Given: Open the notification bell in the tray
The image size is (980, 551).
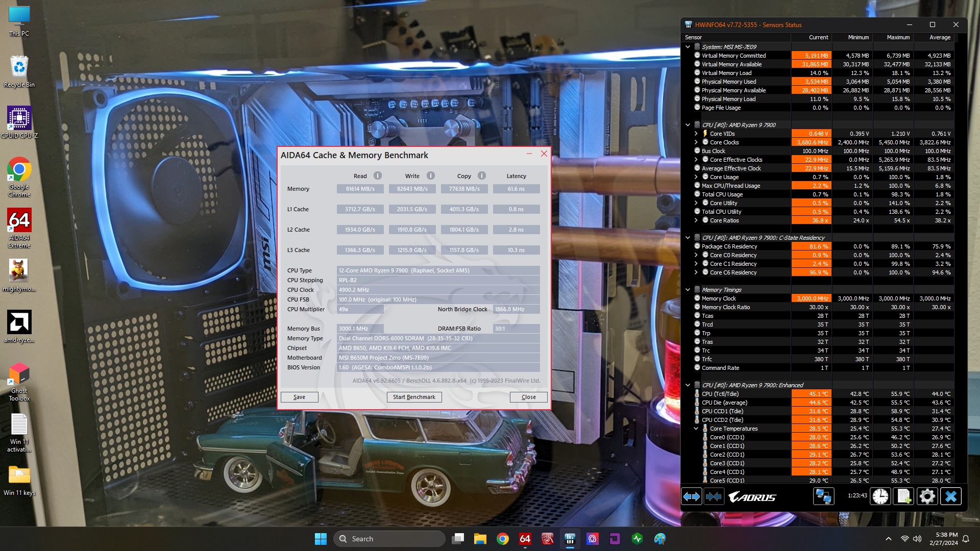Looking at the screenshot, I should click(x=966, y=539).
